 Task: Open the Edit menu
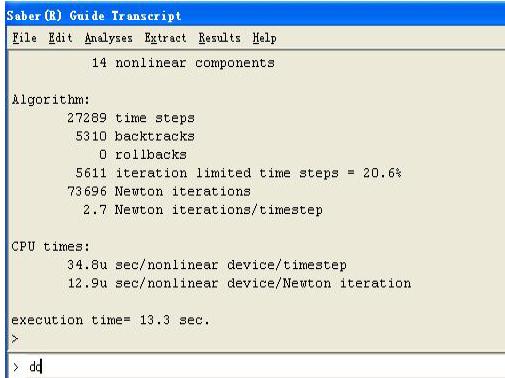60,38
